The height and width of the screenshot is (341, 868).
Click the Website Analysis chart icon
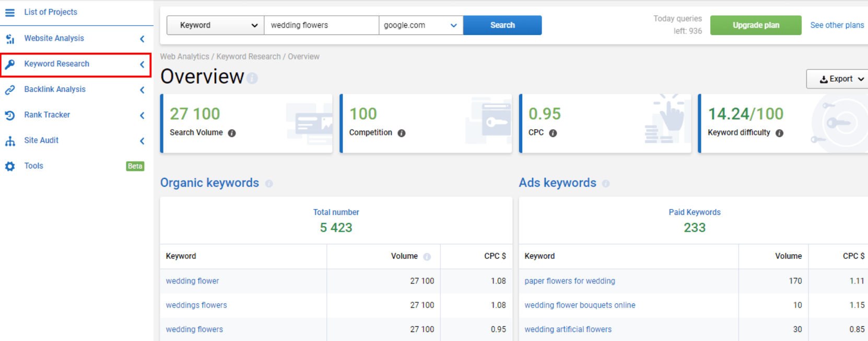pyautogui.click(x=10, y=39)
